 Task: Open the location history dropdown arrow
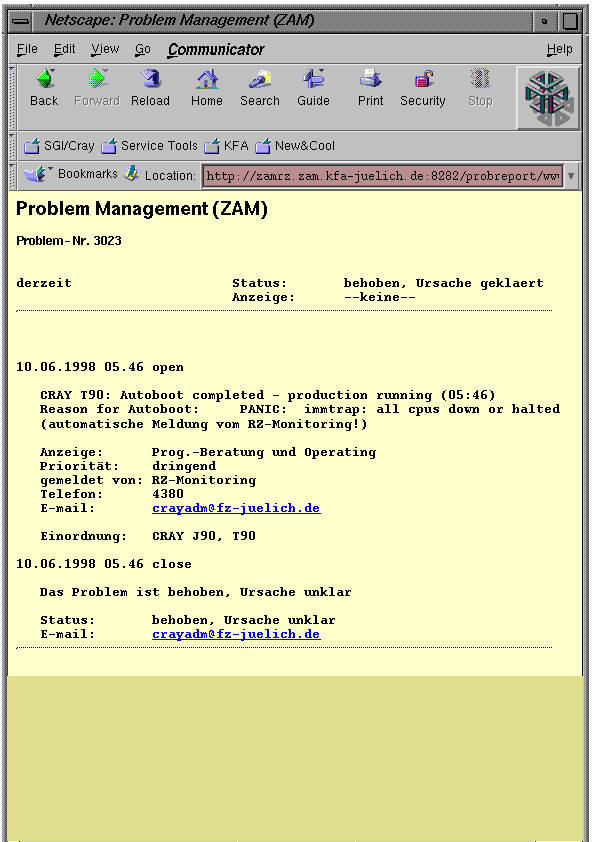pos(571,176)
